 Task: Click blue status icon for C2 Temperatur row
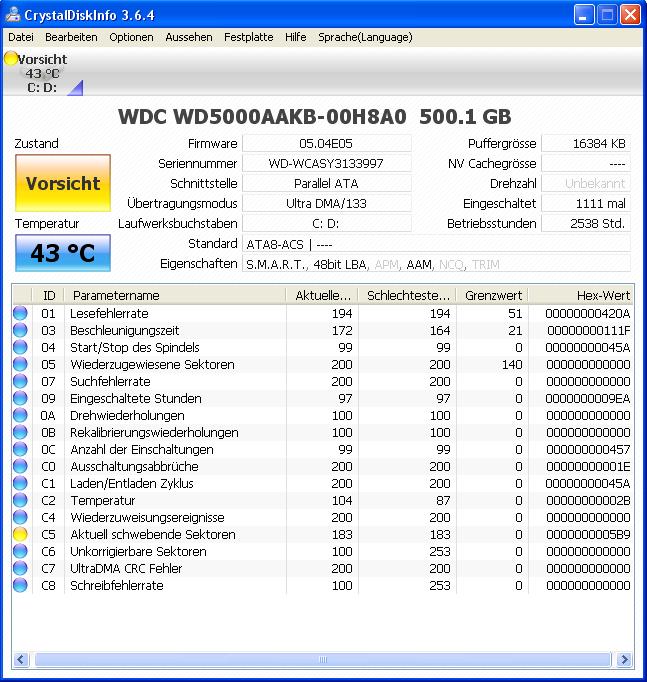[20, 500]
